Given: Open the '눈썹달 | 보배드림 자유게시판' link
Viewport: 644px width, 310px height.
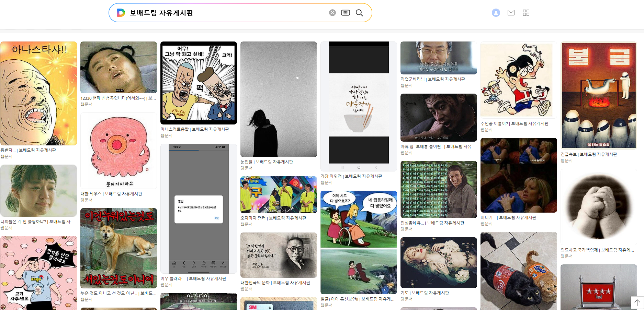Looking at the screenshot, I should coord(267,162).
